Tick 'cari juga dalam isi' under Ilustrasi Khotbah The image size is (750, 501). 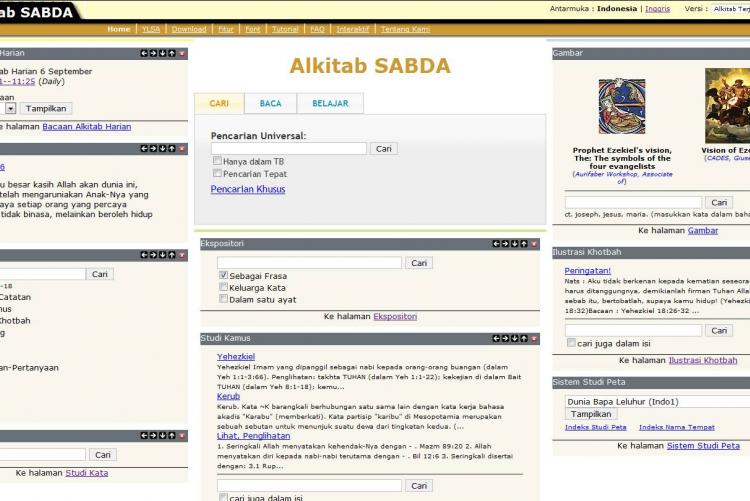[x=571, y=343]
